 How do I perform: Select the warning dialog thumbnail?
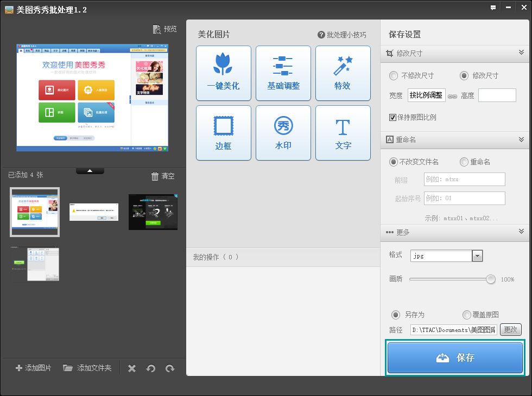(x=94, y=212)
